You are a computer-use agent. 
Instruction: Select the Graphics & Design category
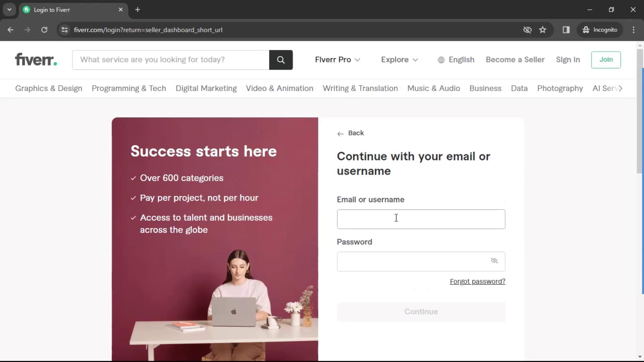(x=49, y=88)
